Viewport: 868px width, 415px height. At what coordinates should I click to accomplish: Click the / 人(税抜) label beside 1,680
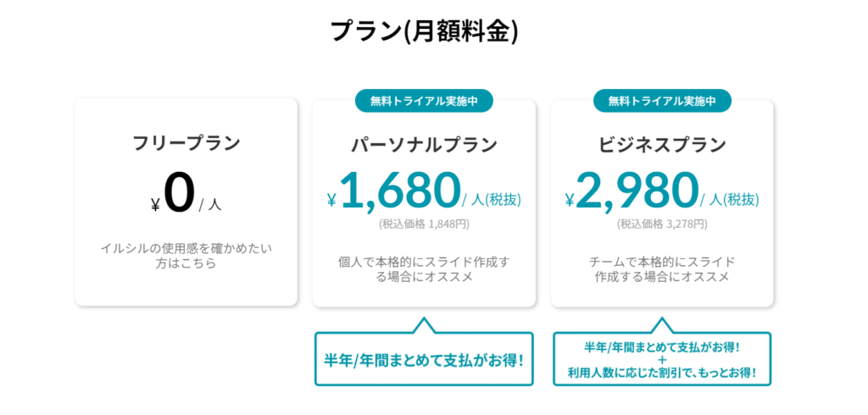492,201
